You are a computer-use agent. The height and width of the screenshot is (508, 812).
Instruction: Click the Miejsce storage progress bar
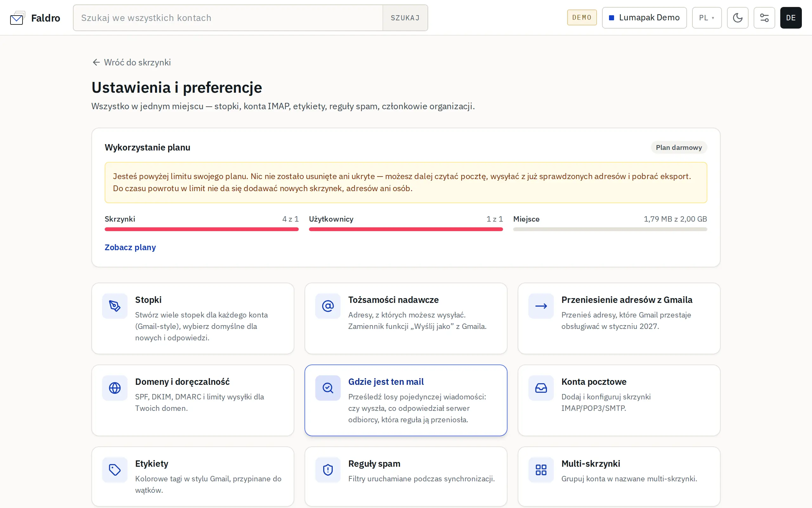[610, 229]
